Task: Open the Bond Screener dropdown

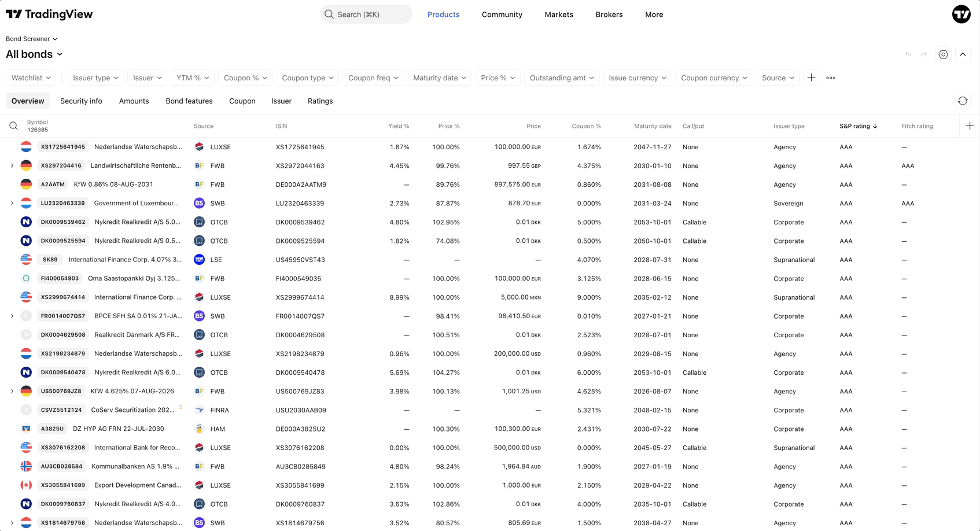Action: (32, 39)
